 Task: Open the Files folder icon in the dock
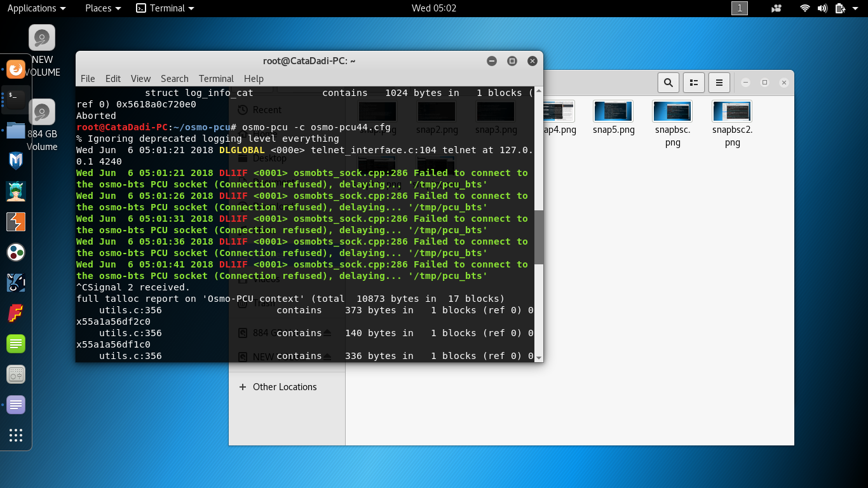tap(16, 130)
